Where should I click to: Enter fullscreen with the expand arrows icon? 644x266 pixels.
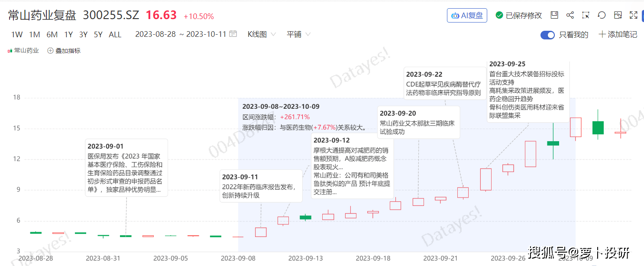pyautogui.click(x=633, y=15)
